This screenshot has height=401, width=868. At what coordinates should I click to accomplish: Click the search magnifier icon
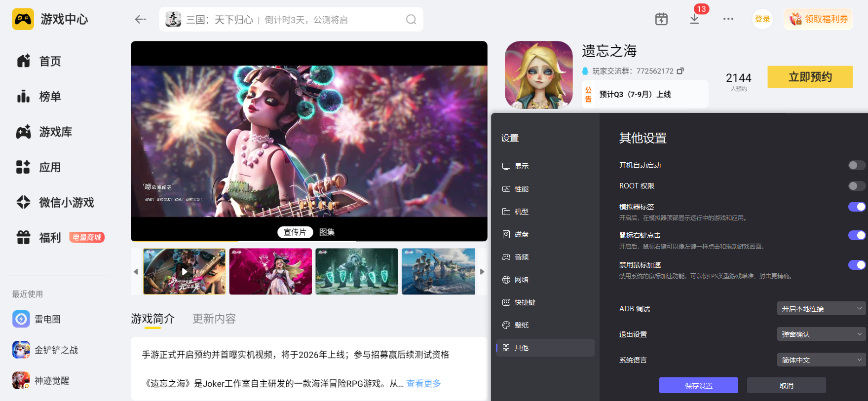point(411,19)
